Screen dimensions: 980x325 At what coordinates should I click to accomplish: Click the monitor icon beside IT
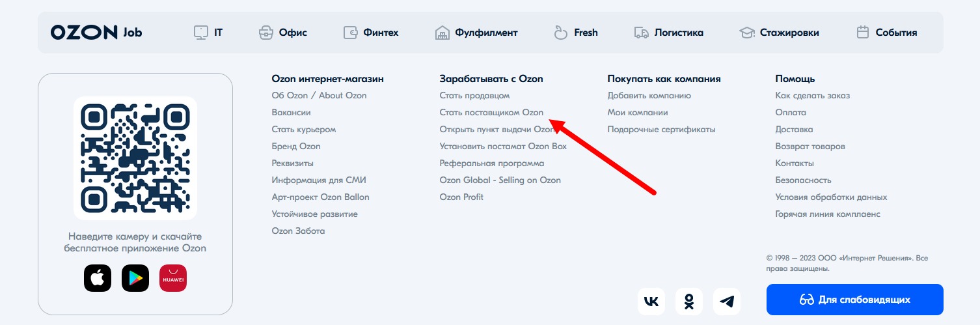point(201,33)
